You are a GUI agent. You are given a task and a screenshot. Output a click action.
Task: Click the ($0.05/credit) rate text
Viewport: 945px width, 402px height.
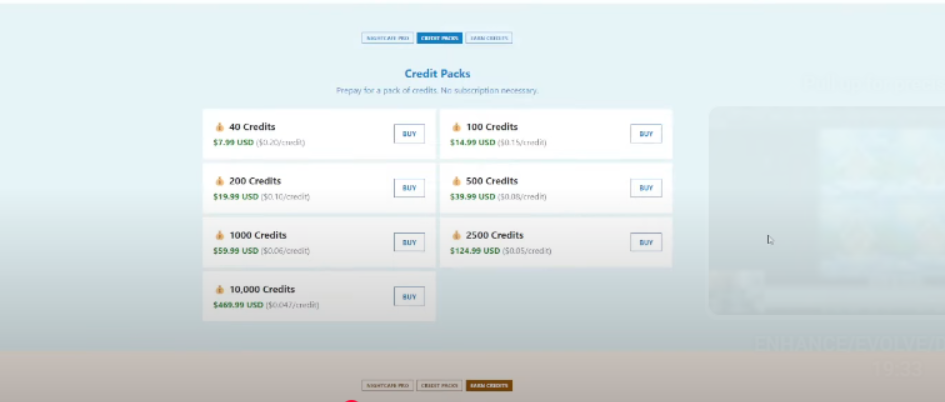tap(527, 251)
